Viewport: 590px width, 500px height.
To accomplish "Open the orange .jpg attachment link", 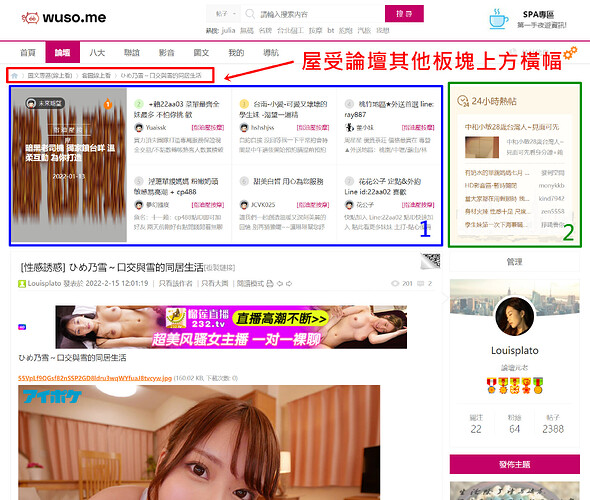I will (95, 378).
